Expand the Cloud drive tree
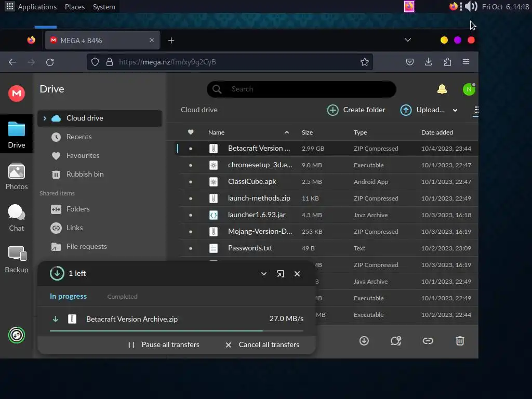 [45, 118]
